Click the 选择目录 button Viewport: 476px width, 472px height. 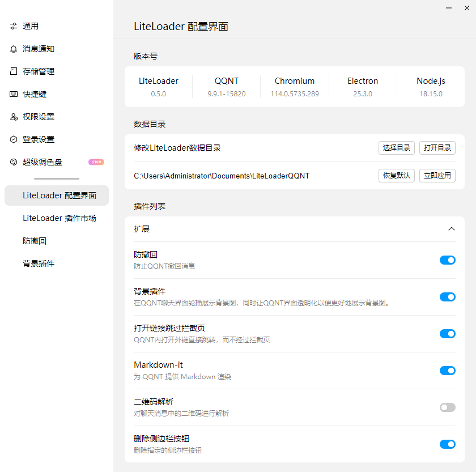click(x=397, y=147)
